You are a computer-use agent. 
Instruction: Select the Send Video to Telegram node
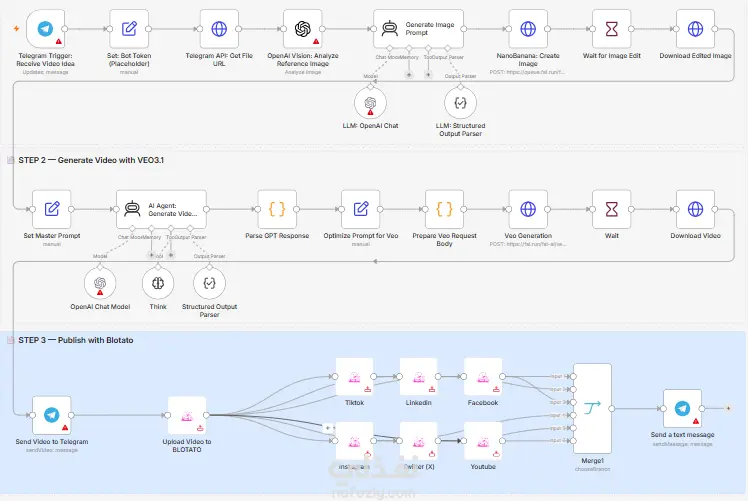coord(52,415)
